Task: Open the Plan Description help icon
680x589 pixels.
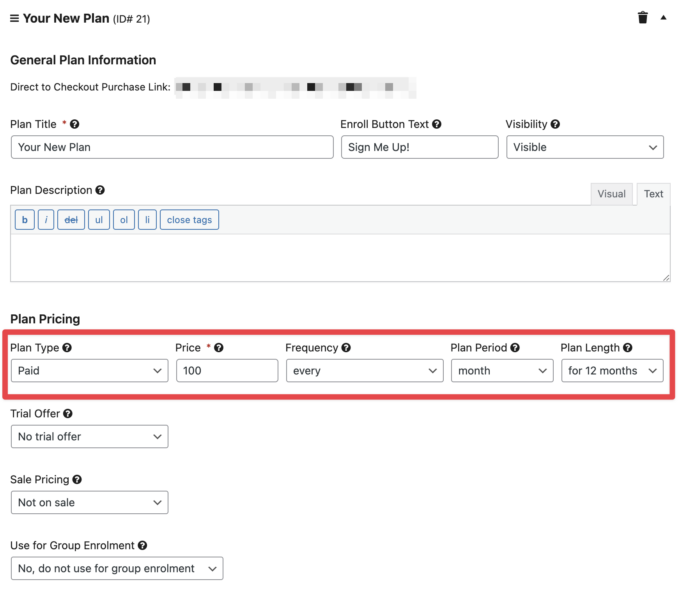Action: click(100, 190)
